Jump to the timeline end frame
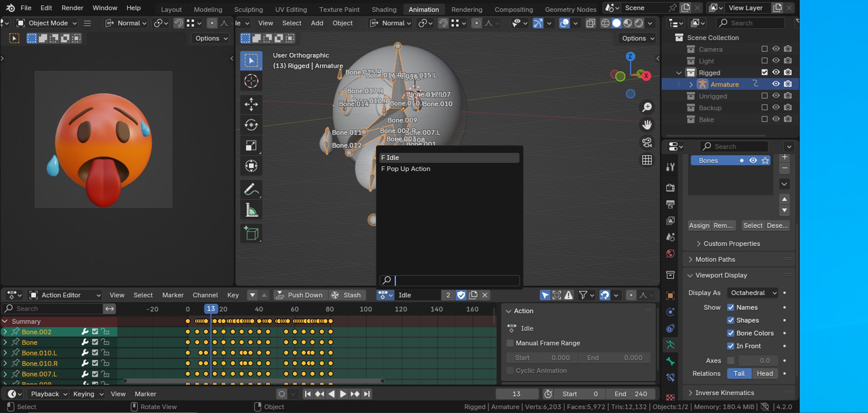868x413 pixels. (x=367, y=394)
